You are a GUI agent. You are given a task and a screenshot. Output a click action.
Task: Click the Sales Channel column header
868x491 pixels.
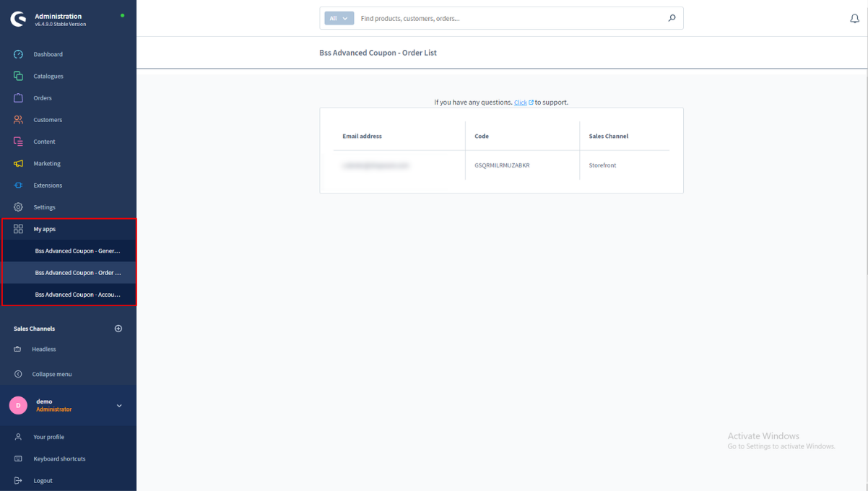[x=609, y=136]
